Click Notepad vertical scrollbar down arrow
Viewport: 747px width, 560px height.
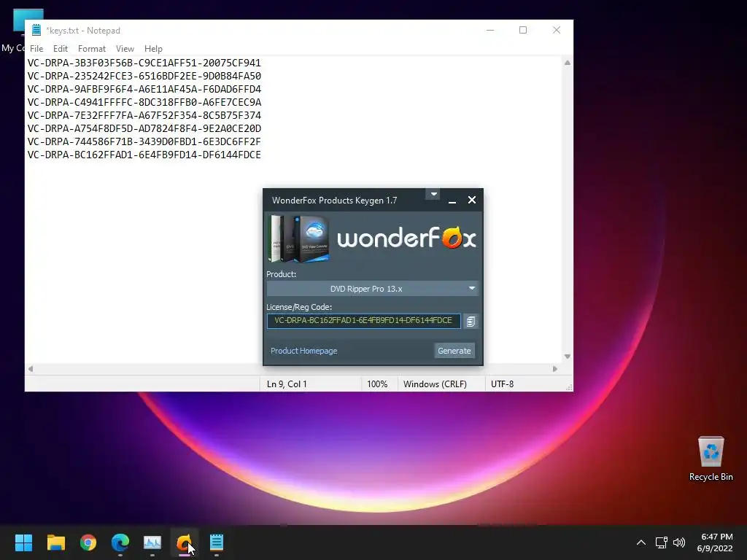click(568, 357)
